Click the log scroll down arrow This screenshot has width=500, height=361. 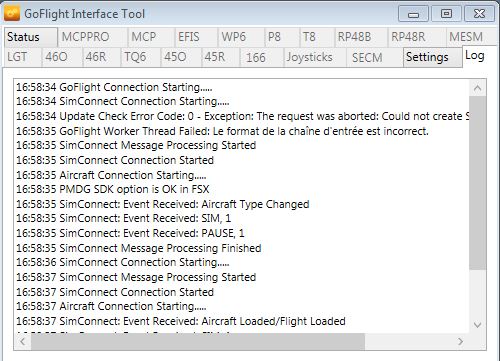coord(477,325)
